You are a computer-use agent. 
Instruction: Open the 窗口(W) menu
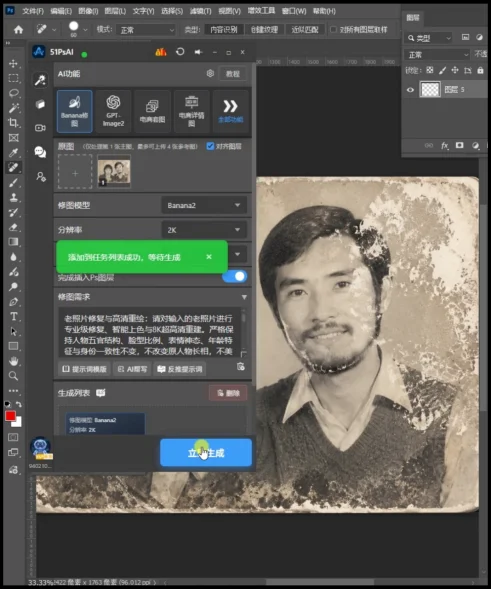(x=294, y=11)
